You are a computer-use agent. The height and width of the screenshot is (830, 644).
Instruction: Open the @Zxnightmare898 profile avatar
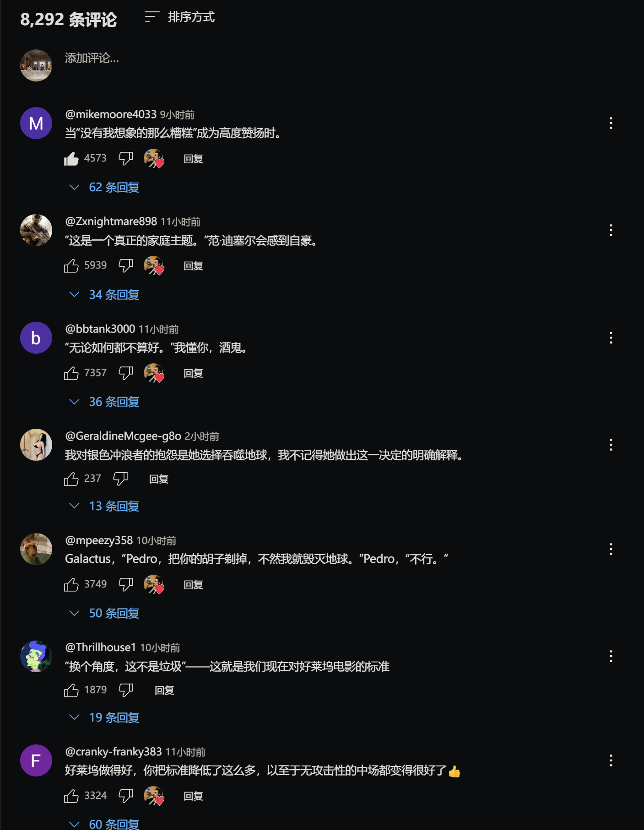click(36, 230)
